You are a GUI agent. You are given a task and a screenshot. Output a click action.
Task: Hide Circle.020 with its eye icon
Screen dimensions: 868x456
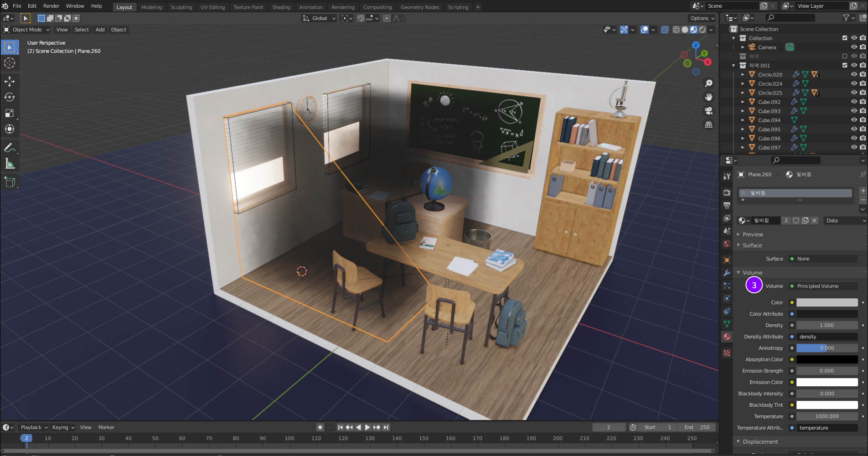pos(854,74)
